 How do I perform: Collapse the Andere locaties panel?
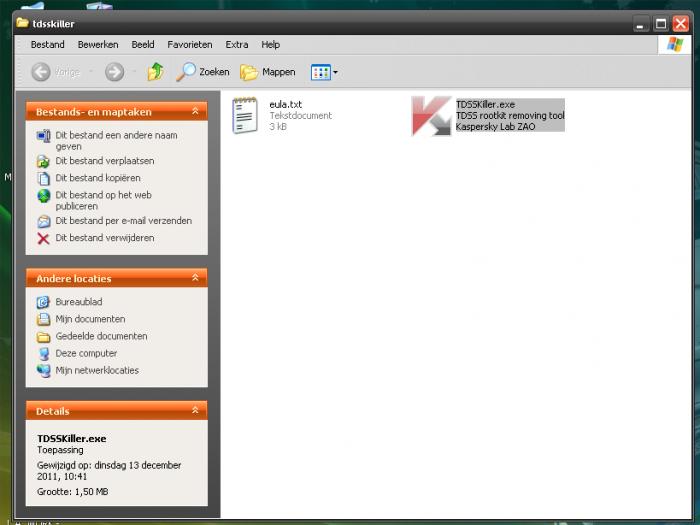[195, 278]
